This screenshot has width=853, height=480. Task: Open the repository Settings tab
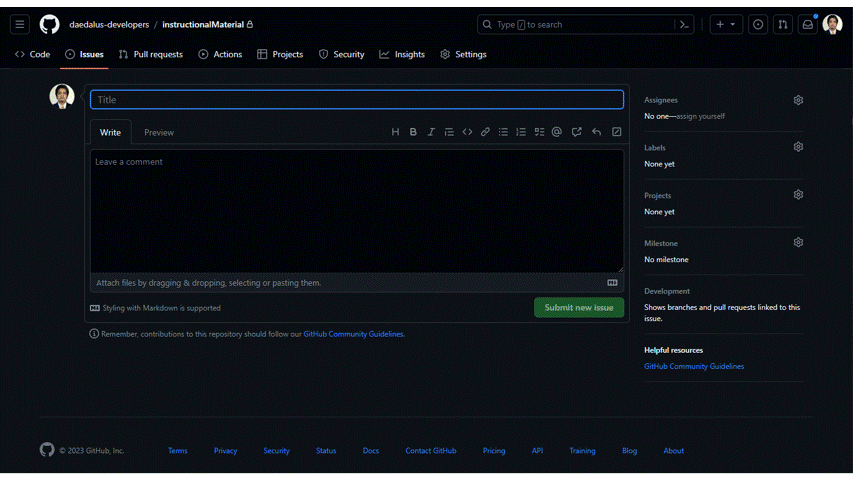463,54
